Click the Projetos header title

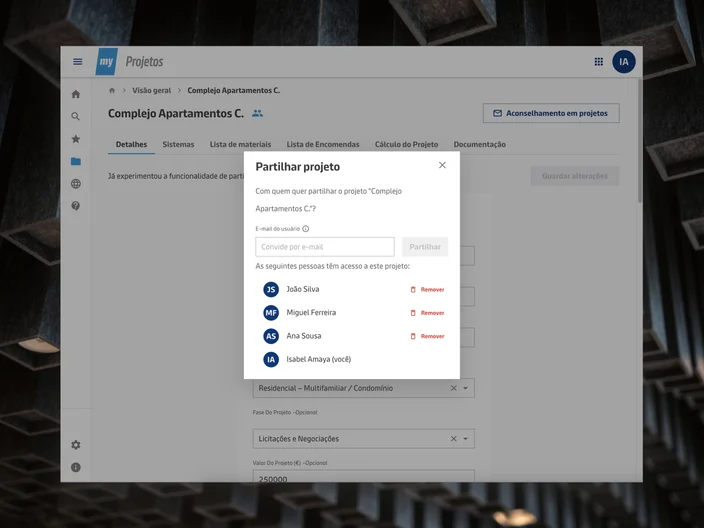pyautogui.click(x=144, y=62)
